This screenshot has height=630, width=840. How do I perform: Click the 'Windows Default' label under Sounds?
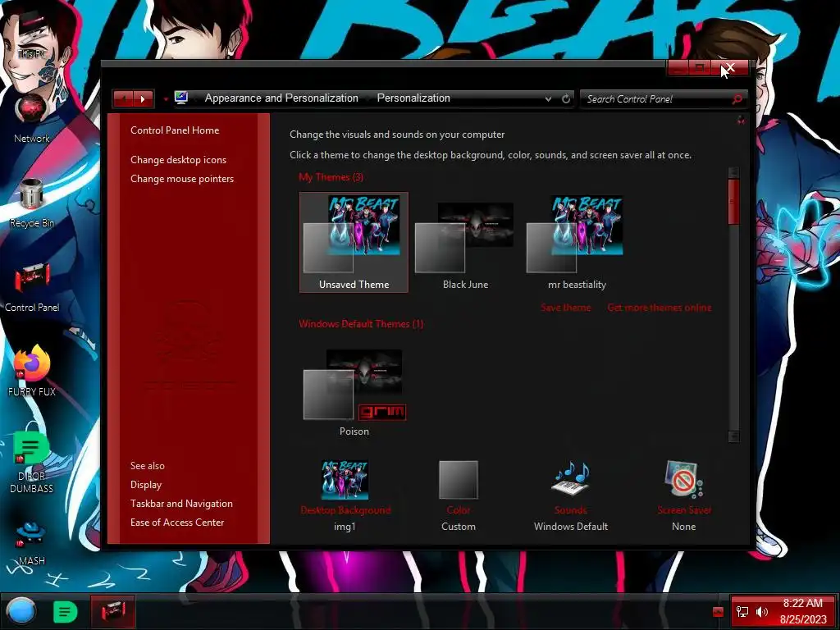[x=571, y=527]
